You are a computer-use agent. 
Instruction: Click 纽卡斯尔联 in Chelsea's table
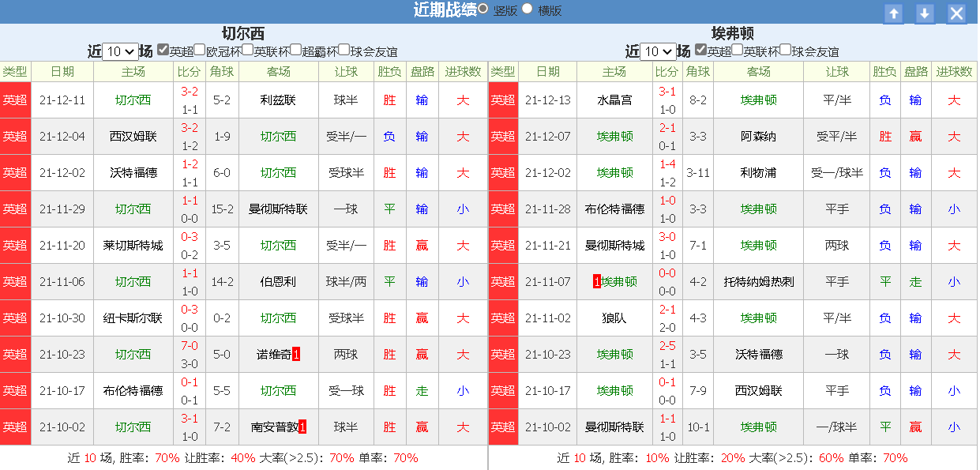click(x=133, y=318)
